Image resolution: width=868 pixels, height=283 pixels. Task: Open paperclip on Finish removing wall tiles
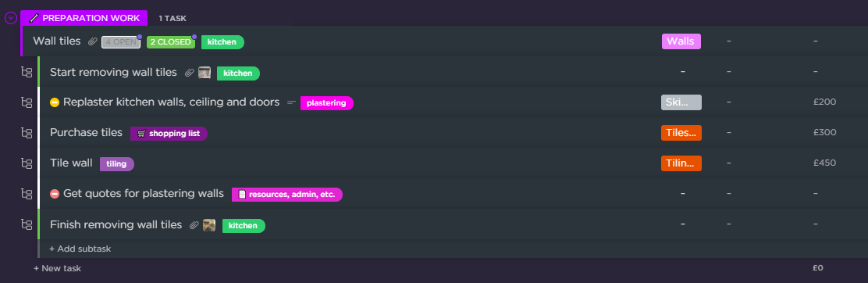pos(194,225)
